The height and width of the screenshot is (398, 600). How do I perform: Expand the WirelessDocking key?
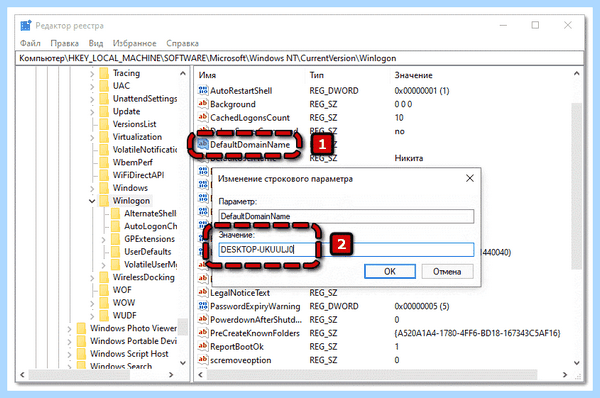pyautogui.click(x=92, y=277)
